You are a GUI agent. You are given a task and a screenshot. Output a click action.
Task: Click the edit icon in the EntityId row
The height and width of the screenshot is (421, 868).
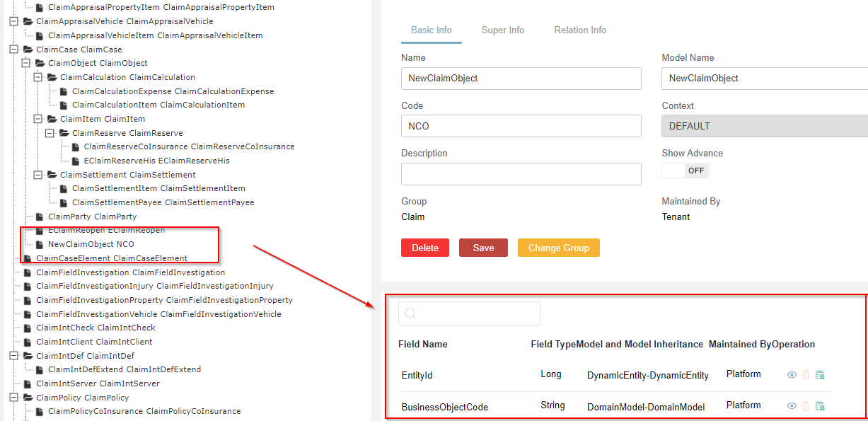pos(820,375)
